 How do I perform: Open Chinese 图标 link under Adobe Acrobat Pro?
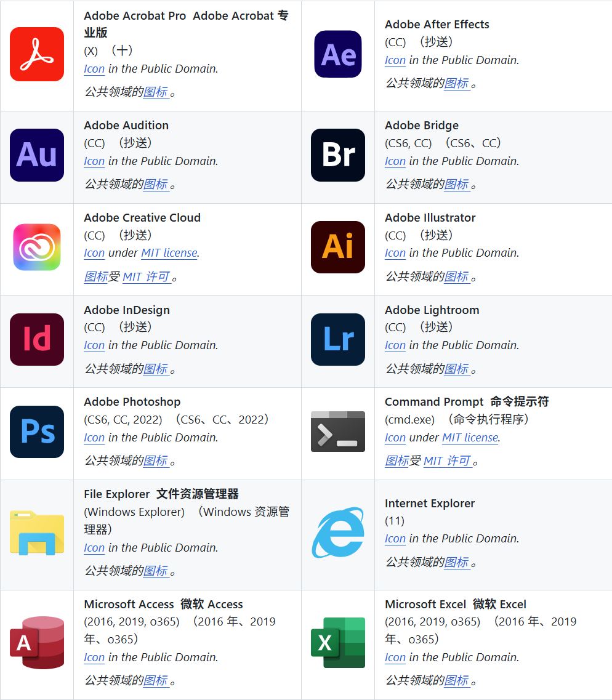[156, 92]
